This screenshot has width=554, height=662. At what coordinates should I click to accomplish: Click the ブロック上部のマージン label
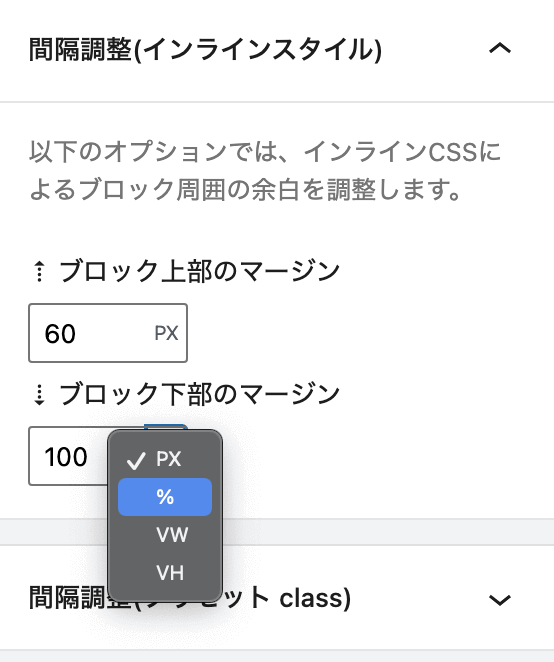coord(199,271)
